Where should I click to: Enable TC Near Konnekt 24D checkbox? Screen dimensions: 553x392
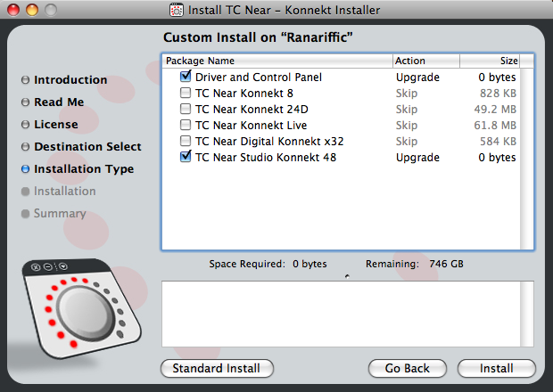click(x=186, y=110)
